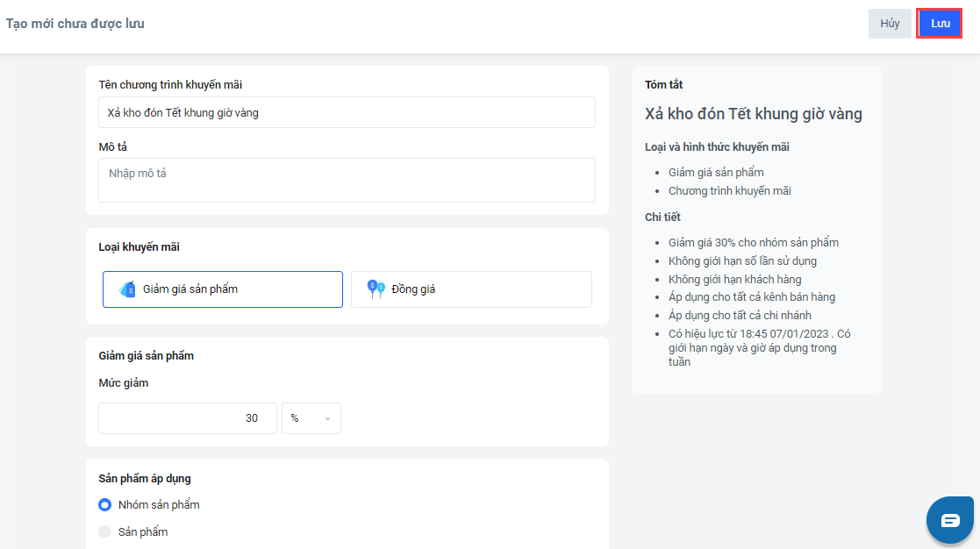Open the % discount unit dropdown
Screen dimensions: 980x549
coord(311,418)
